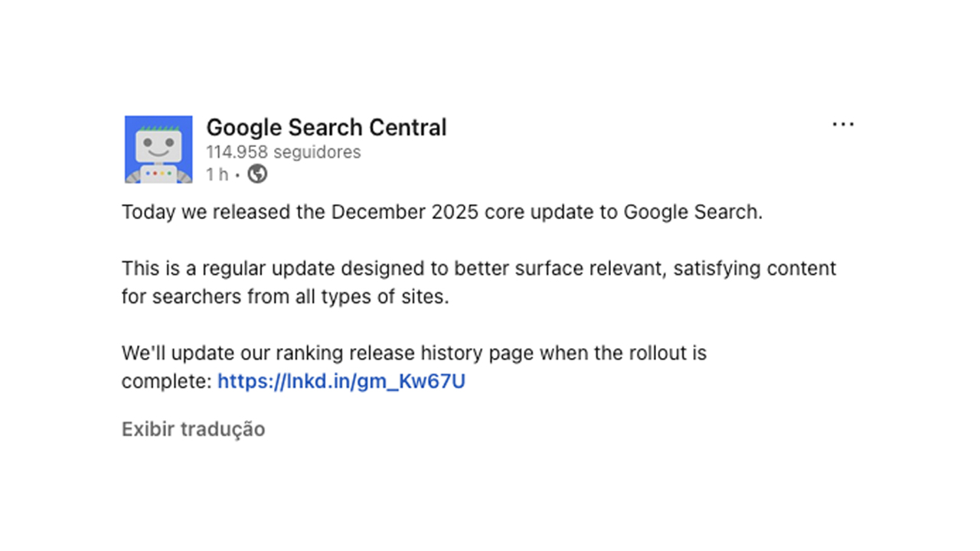Open the three-dot post options menu
Viewport: 980px width, 551px height.
(843, 124)
